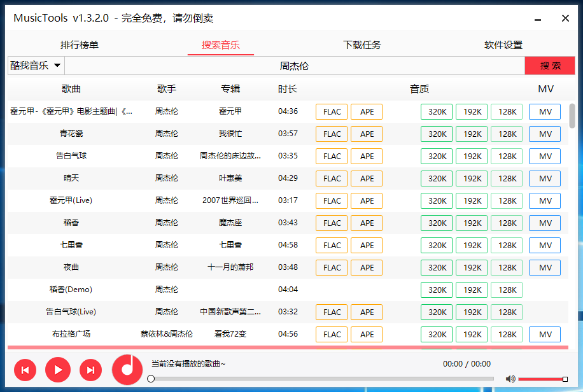Viewport: 583px width, 392px height.
Task: Select song title 青花瓷
Action: click(x=71, y=134)
